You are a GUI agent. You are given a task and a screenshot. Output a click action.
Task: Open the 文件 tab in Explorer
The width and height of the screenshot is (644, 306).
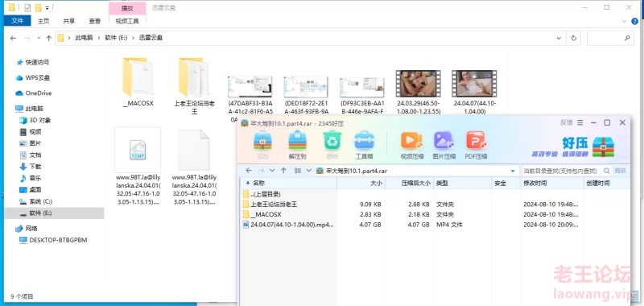17,21
